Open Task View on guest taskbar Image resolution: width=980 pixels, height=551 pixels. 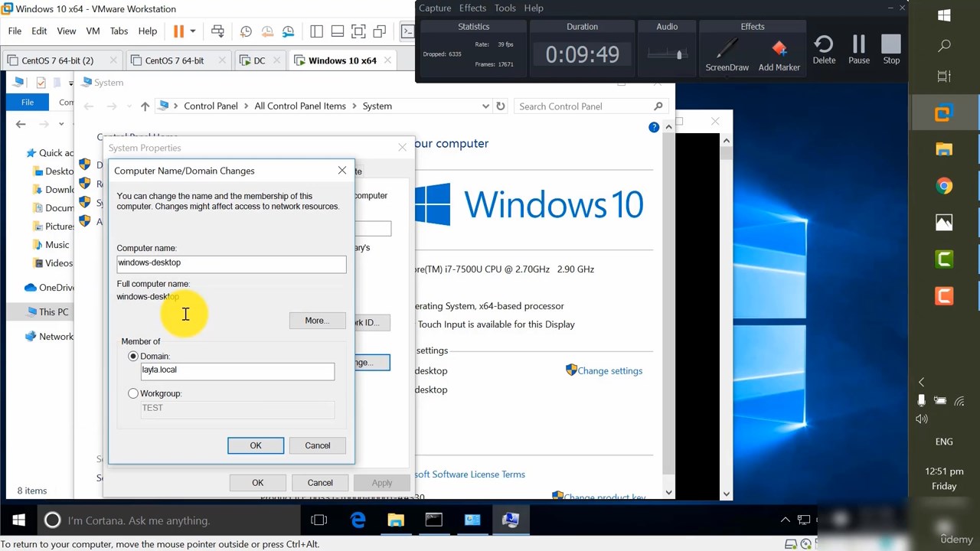click(319, 520)
